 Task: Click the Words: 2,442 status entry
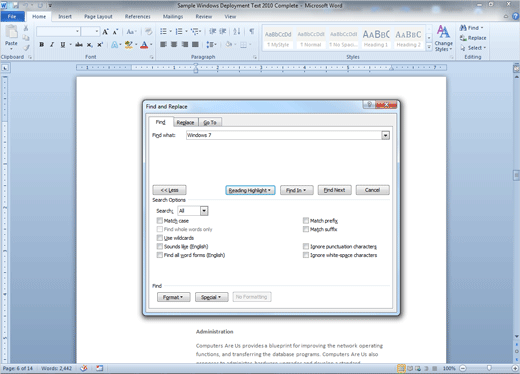[x=56, y=368]
